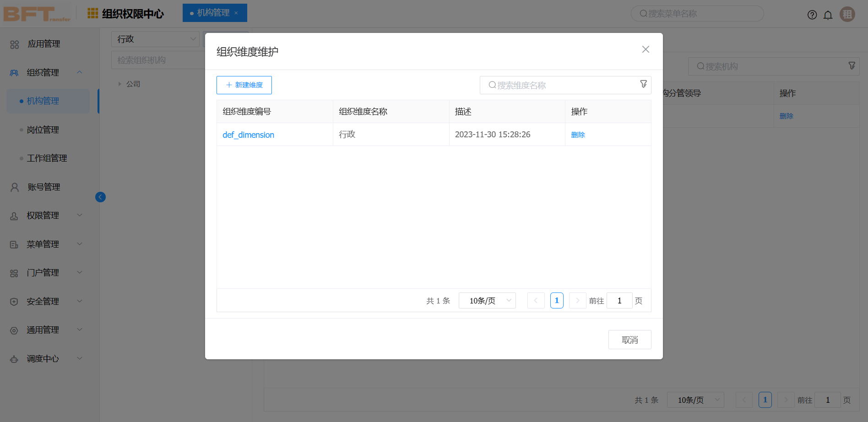
Task: Select the 账号管理 sidebar icon
Action: point(14,187)
